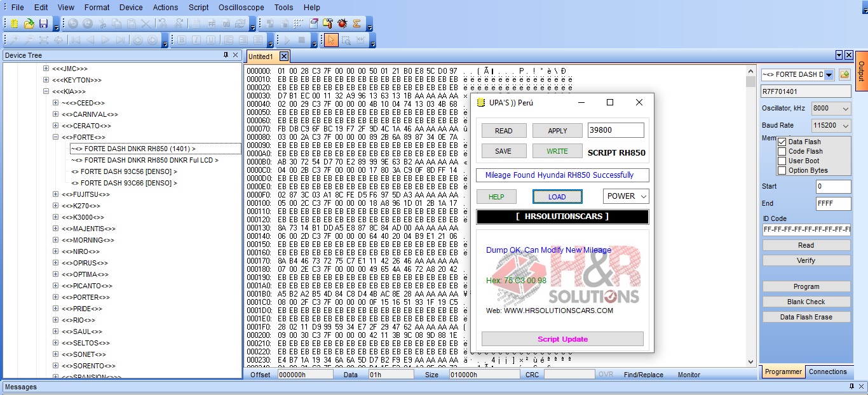Image resolution: width=868 pixels, height=395 pixels.
Task: Select the arrow pointer tool
Action: 331,40
